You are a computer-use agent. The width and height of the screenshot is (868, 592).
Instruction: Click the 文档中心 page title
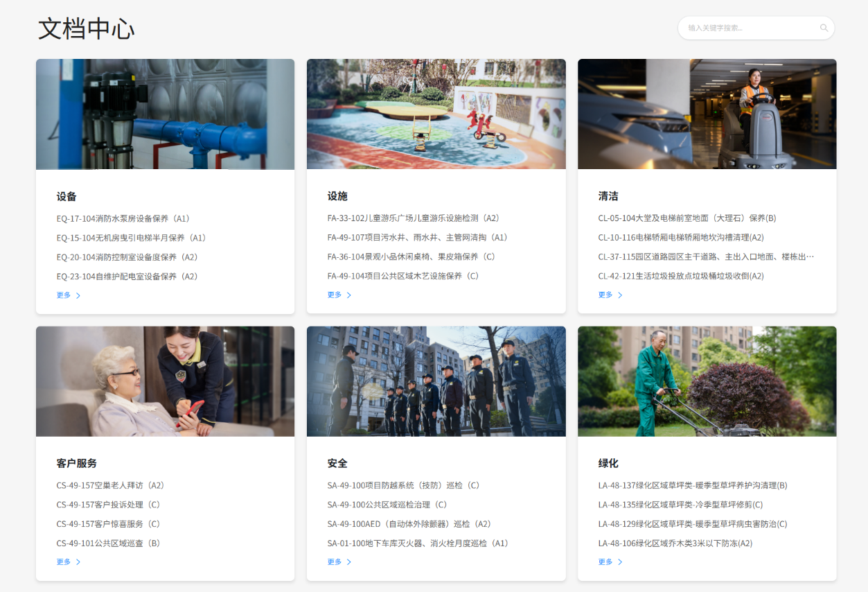(86, 29)
